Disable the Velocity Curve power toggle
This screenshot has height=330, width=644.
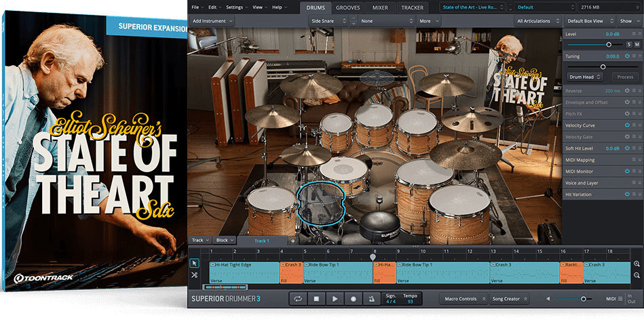627,125
